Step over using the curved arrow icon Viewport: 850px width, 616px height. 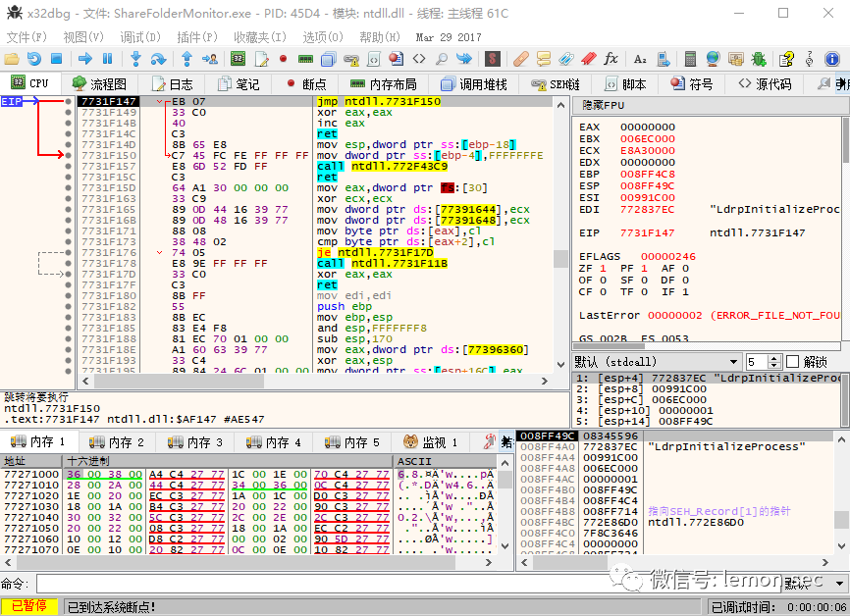tap(158, 59)
